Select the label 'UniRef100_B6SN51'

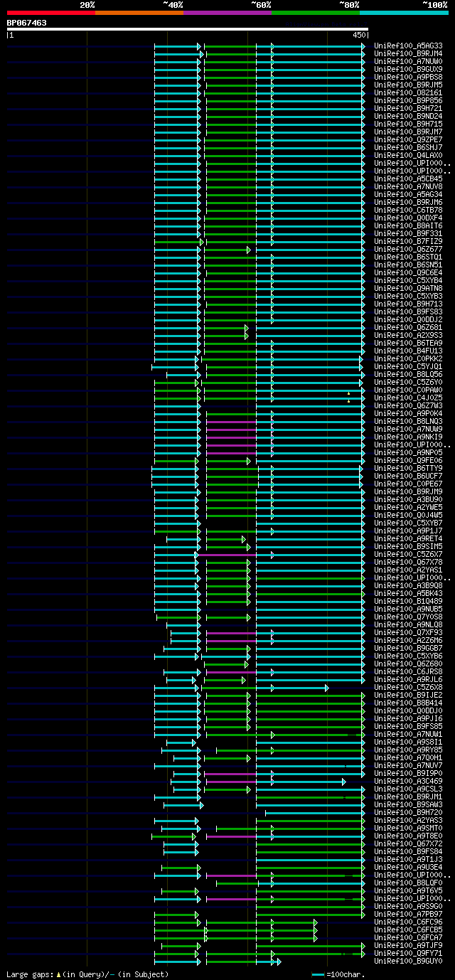point(408,265)
